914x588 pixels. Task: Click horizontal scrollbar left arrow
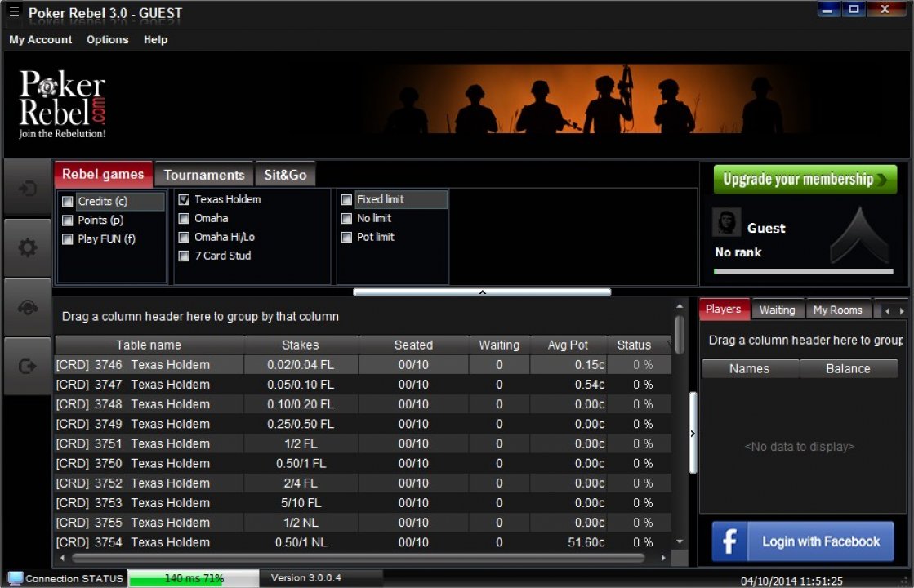tap(62, 559)
